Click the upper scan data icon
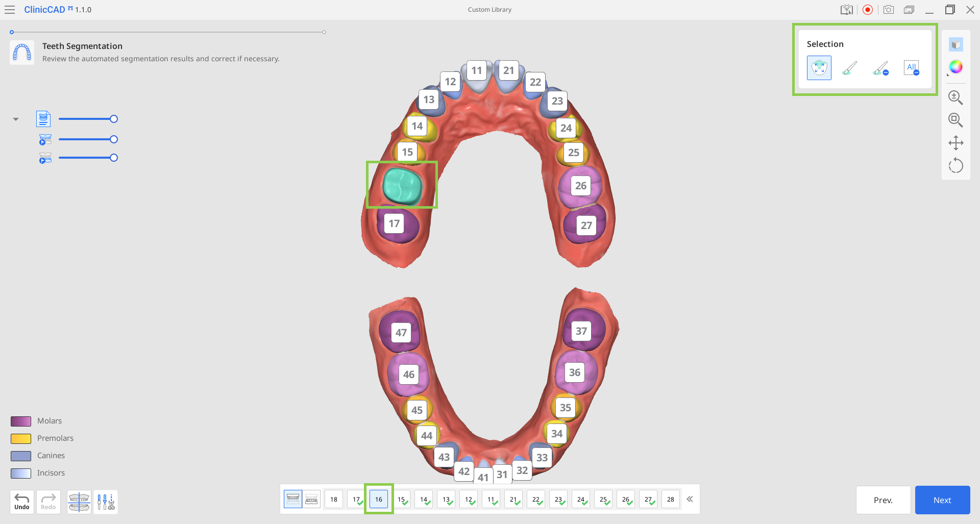Image resolution: width=980 pixels, height=524 pixels. coord(45,139)
